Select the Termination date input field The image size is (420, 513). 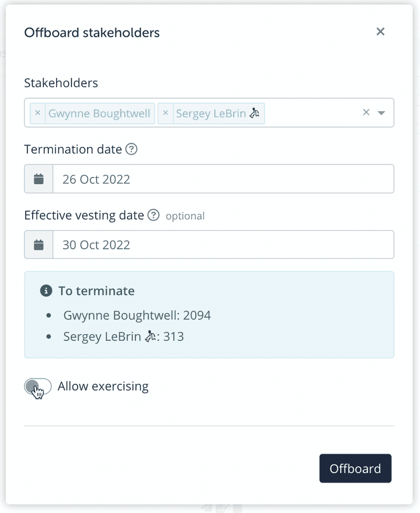(x=223, y=179)
